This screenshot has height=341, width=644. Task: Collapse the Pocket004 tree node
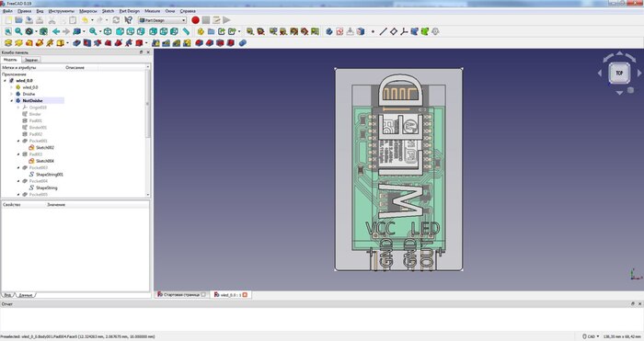point(18,181)
